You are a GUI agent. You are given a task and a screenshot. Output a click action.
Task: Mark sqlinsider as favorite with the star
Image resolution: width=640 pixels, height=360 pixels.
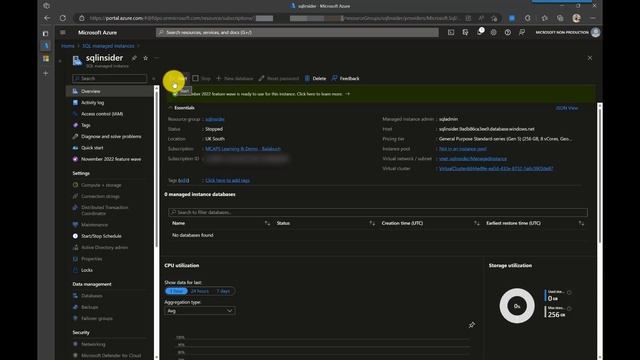click(x=146, y=58)
